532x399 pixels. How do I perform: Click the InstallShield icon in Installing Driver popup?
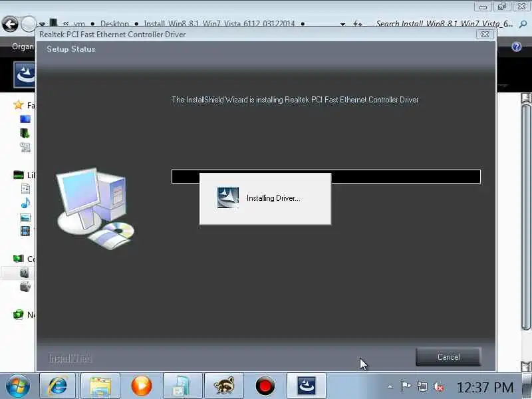click(x=227, y=198)
